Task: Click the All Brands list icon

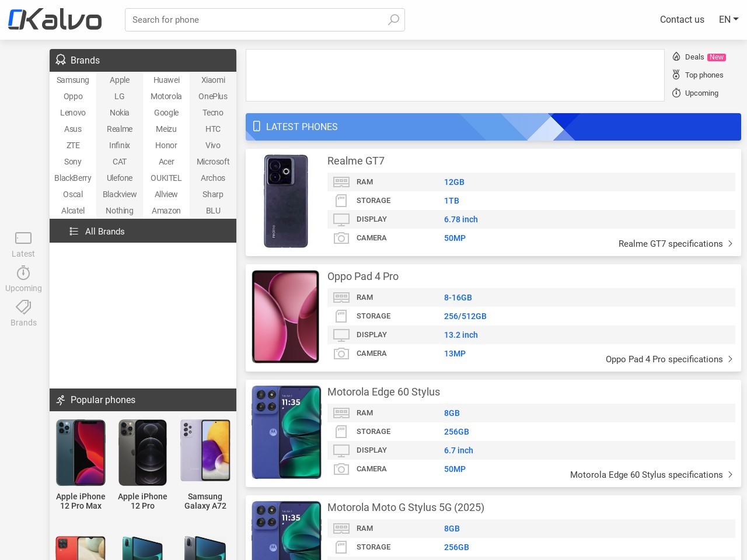Action: click(74, 231)
